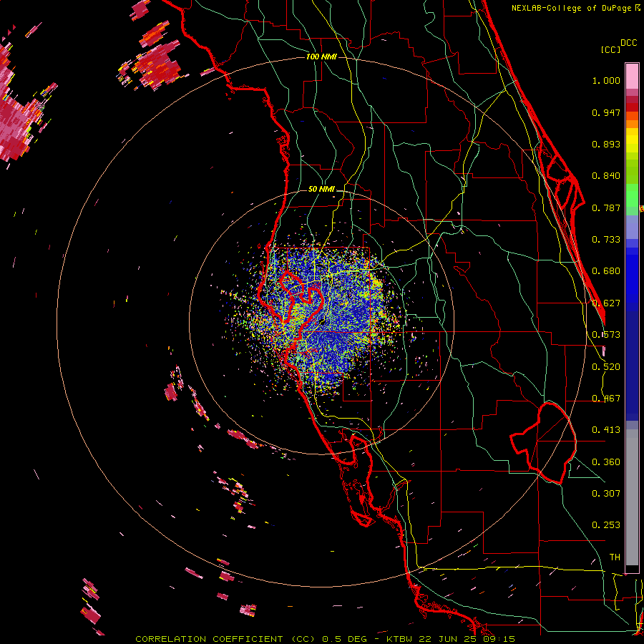Pick the gray color bar segment
The height and width of the screenshot is (644, 644).
click(632, 497)
